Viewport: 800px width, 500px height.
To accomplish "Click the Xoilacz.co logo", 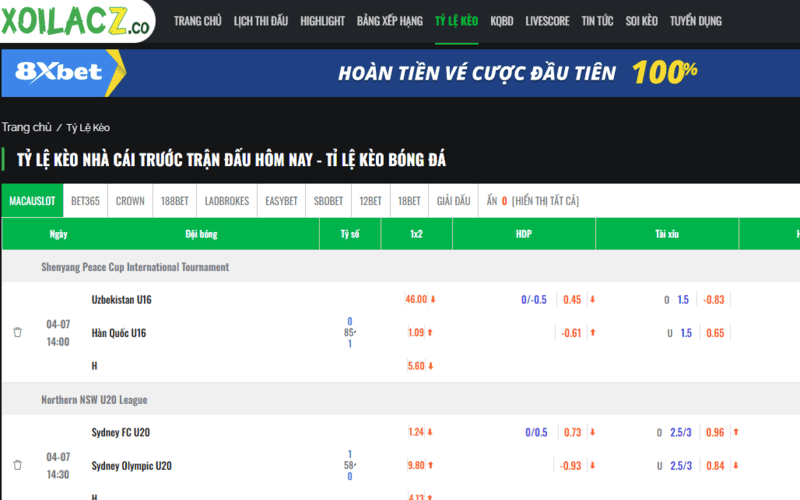I will point(76,20).
